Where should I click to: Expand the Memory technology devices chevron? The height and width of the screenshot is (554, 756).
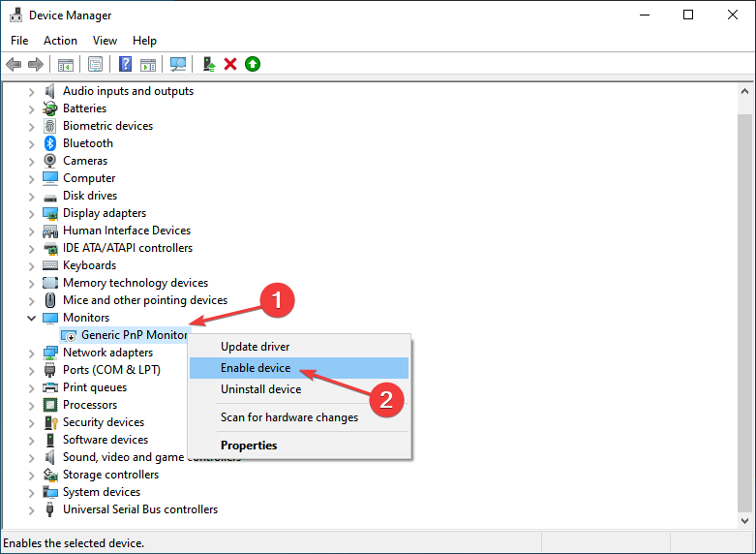[x=31, y=283]
